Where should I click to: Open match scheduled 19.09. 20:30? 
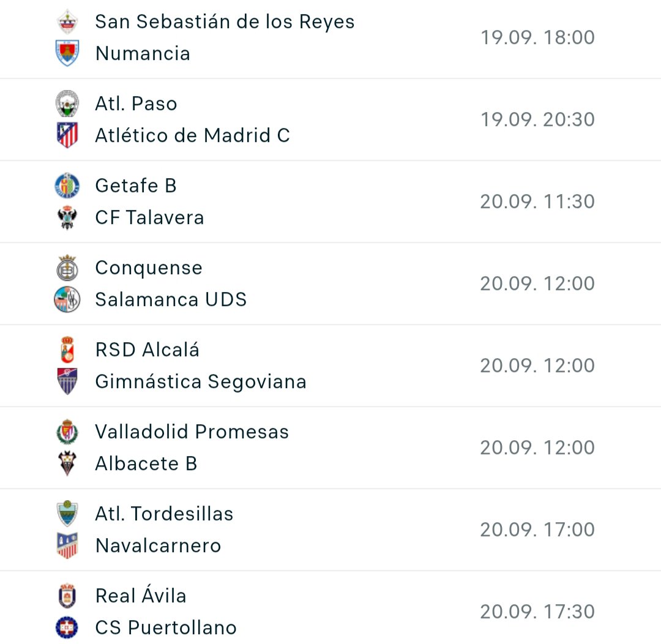(330, 119)
